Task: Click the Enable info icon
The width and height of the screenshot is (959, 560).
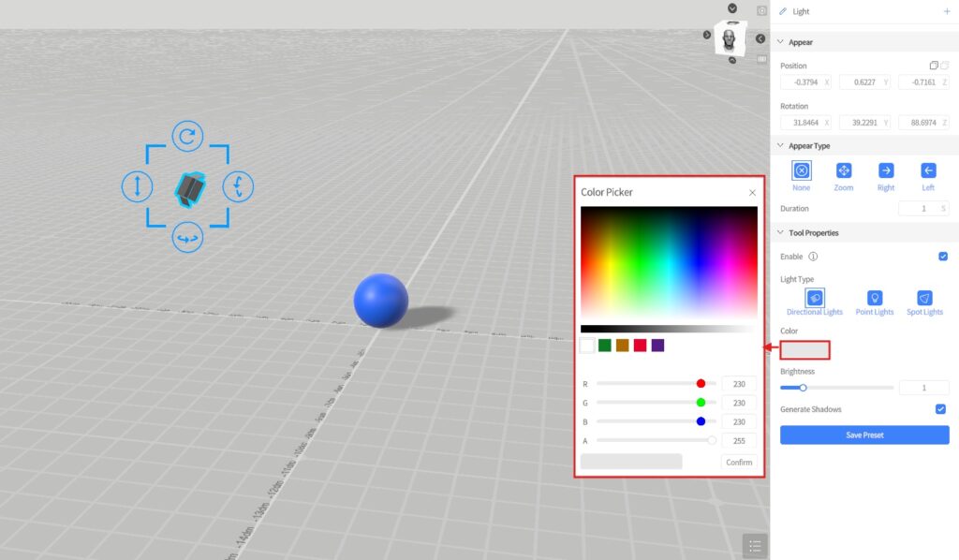Action: pos(813,257)
